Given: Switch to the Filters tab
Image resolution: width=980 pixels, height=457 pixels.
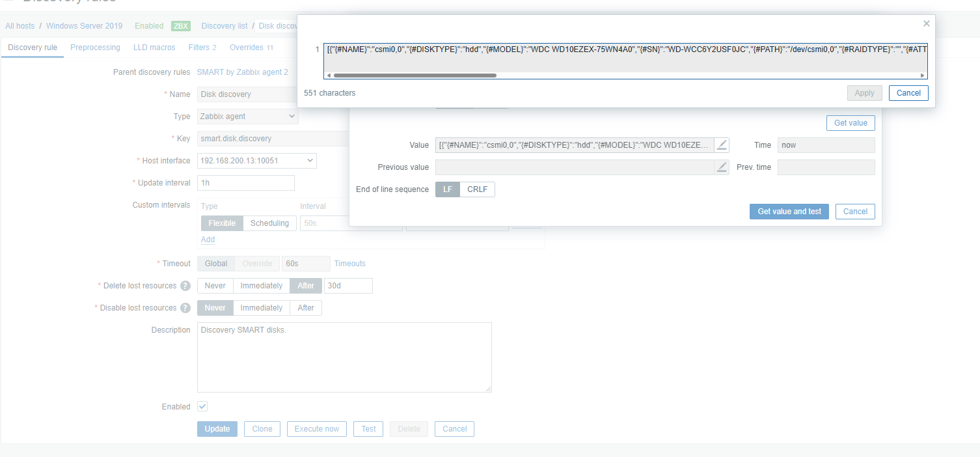Looking at the screenshot, I should [202, 48].
